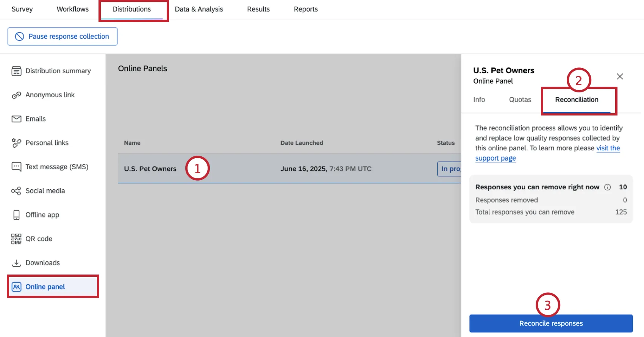Viewport: 644px width, 337px height.
Task: Select the Reconciliation tab
Action: pos(577,100)
